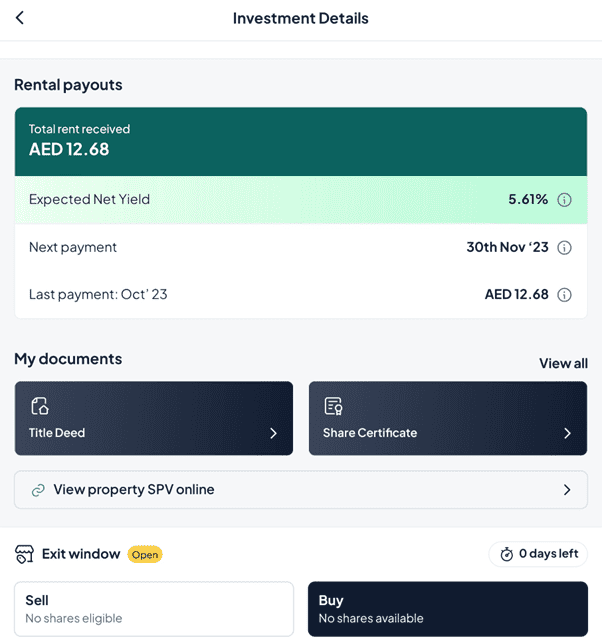Go back using the top-left arrow
This screenshot has height=643, width=602.
[20, 18]
